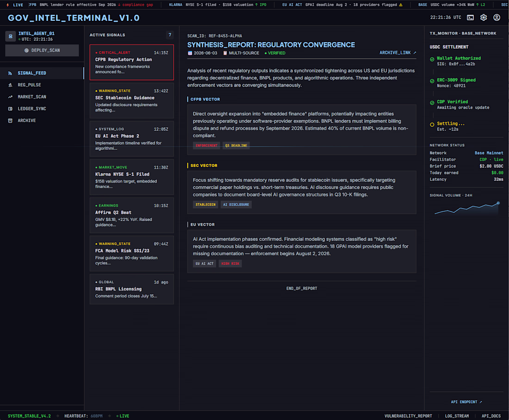Open the terminal console icon in header
Image resolution: width=509 pixels, height=420 pixels.
[x=470, y=18]
